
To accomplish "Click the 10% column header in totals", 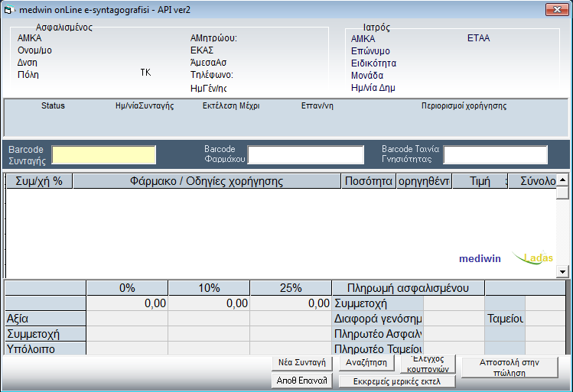I will (x=209, y=288).
